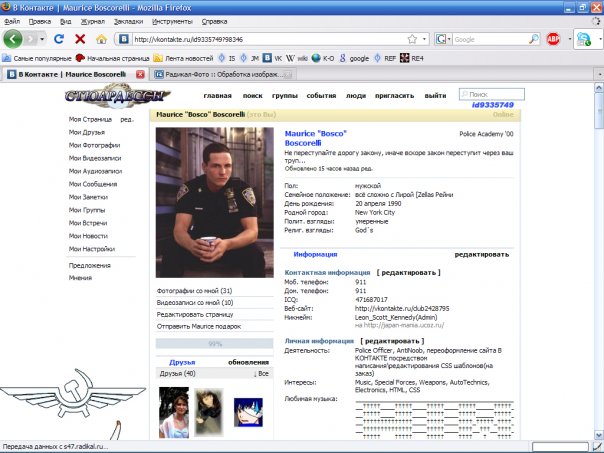Open the Начальная страница bookmark
Viewport: 604px width, 453px height.
(112, 58)
